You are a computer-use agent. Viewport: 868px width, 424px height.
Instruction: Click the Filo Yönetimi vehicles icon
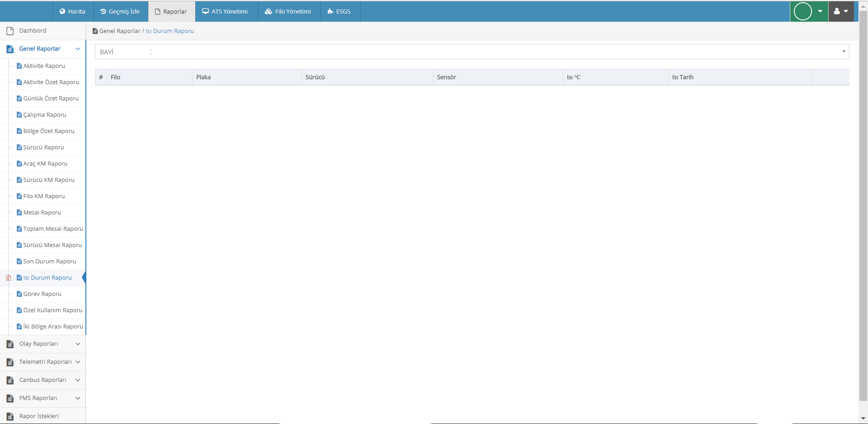tap(269, 11)
